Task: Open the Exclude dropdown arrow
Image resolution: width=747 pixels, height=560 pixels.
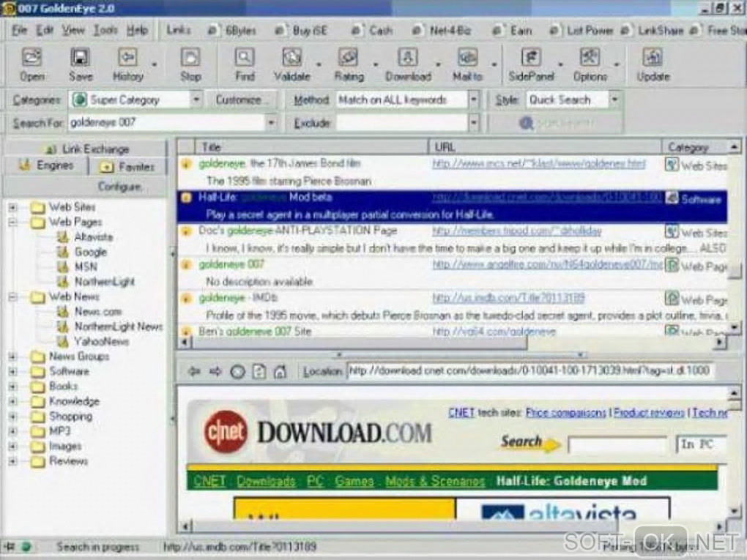Action: [474, 123]
